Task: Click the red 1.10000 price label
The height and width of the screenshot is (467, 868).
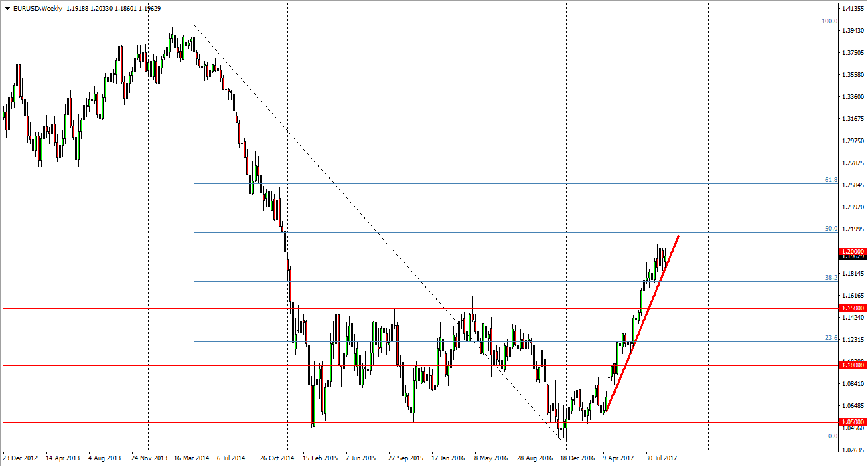Action: pyautogui.click(x=853, y=365)
